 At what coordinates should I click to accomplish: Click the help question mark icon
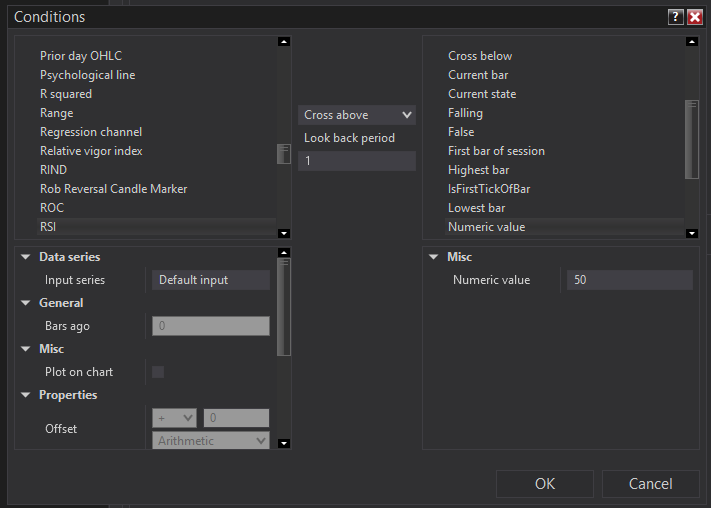[x=676, y=17]
